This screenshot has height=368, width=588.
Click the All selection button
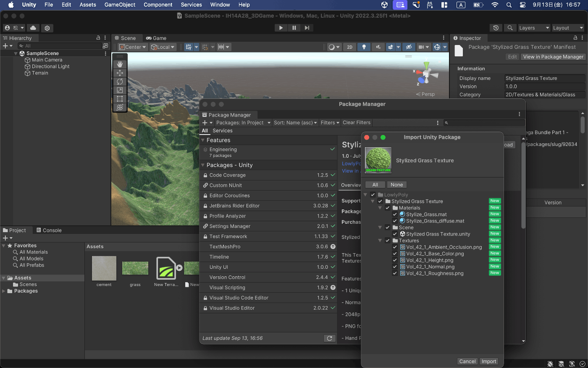[x=375, y=185]
